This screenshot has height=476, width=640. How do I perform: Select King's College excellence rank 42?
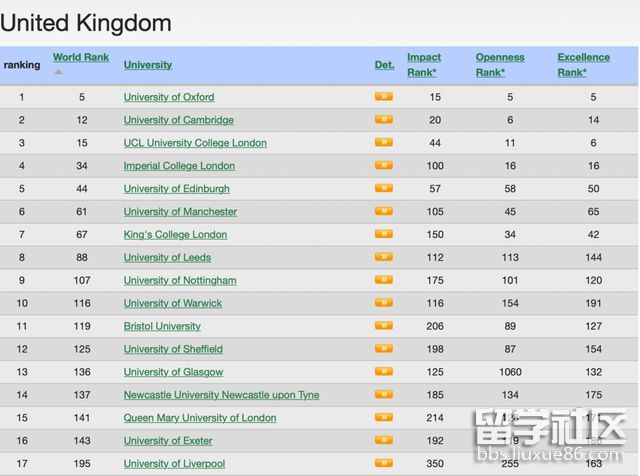click(x=593, y=234)
